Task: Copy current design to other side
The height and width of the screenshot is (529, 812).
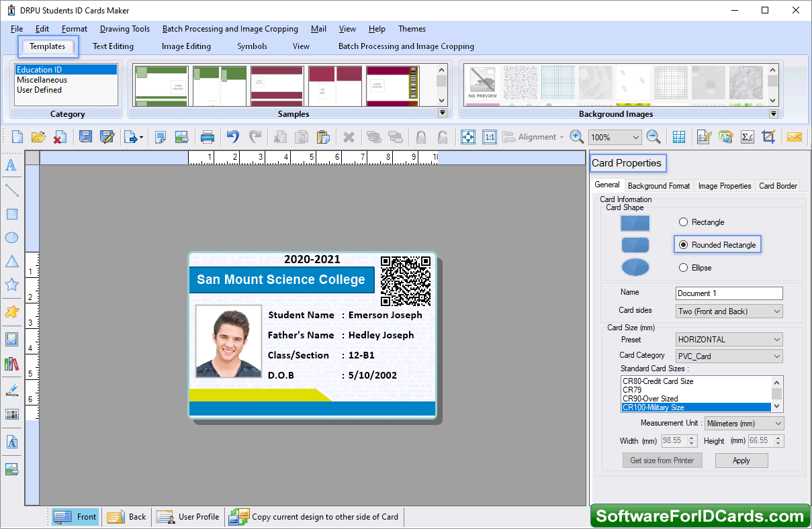Action: (314, 517)
